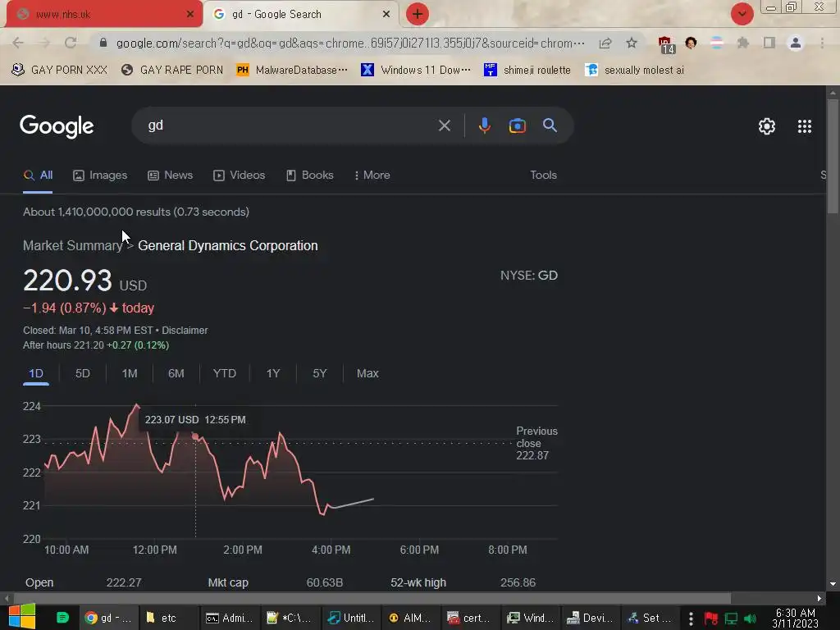Toggle the browser side panel icon
Image resolution: width=840 pixels, height=630 pixels.
coord(769,43)
